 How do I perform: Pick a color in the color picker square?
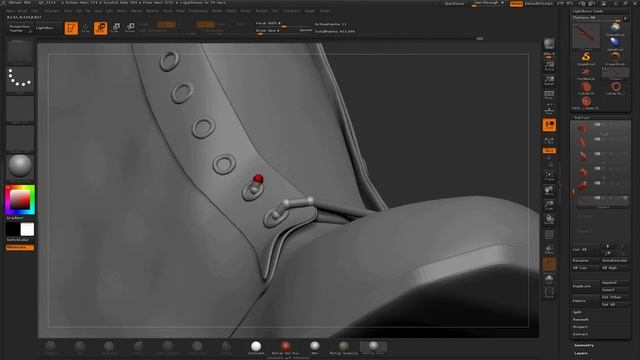[20, 200]
